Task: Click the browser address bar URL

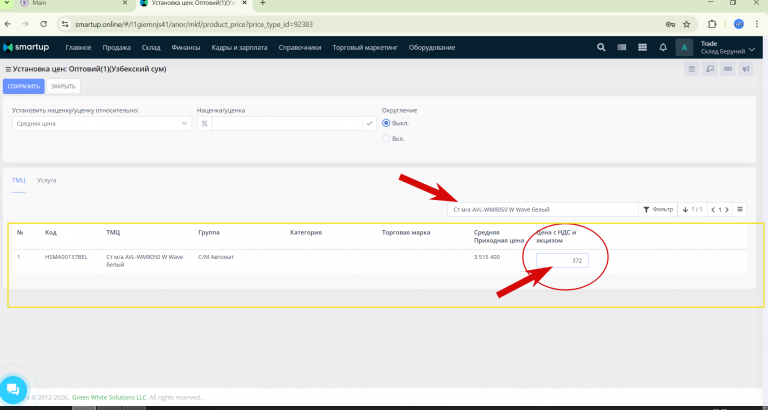Action: (193, 24)
